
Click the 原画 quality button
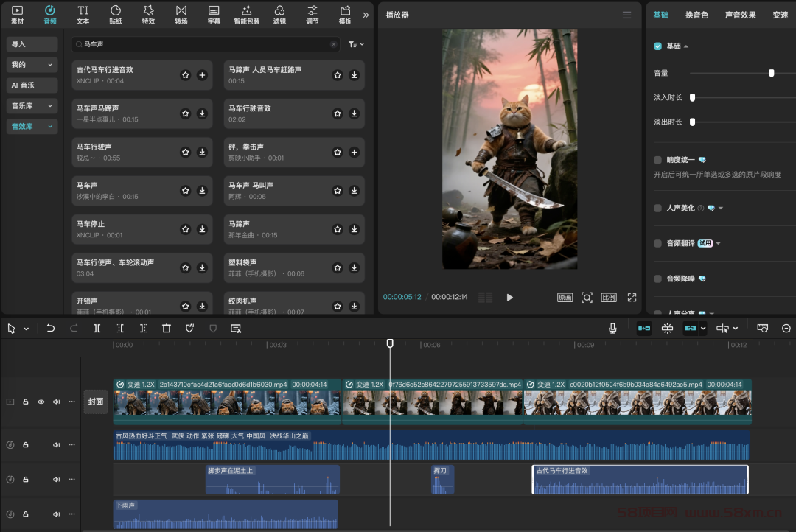(x=565, y=298)
